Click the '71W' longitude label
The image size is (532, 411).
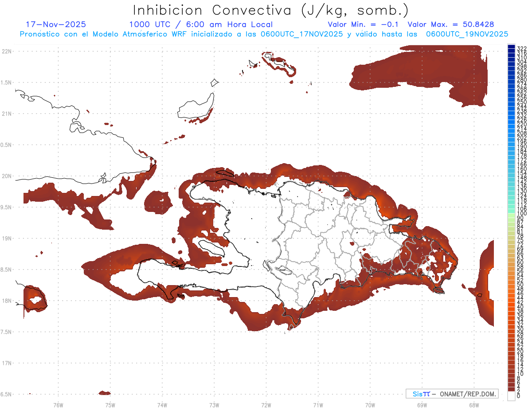pyautogui.click(x=318, y=405)
